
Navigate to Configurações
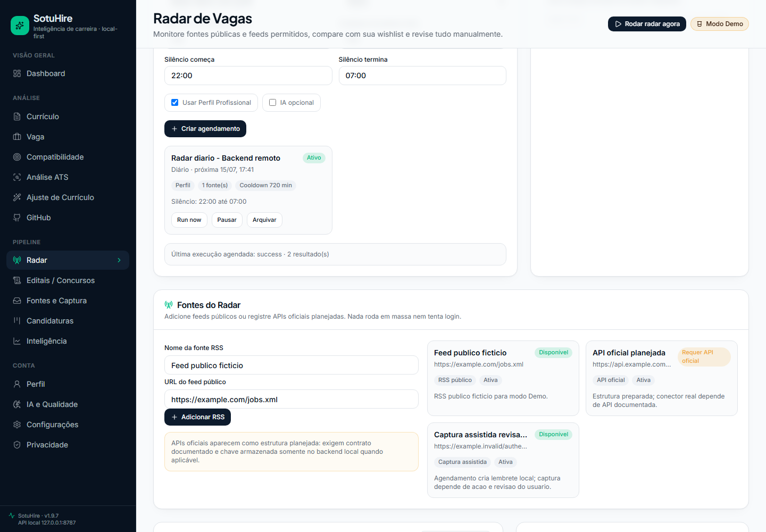point(68,425)
